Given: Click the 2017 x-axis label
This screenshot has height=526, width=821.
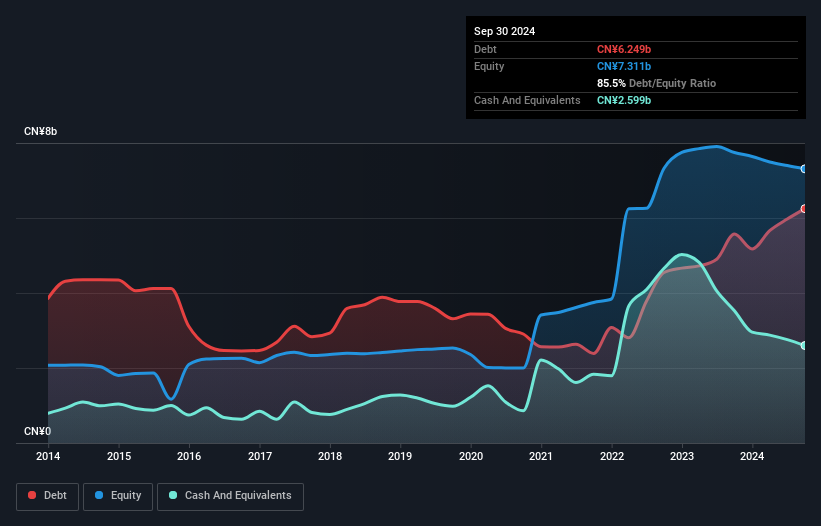Looking at the screenshot, I should 260,456.
